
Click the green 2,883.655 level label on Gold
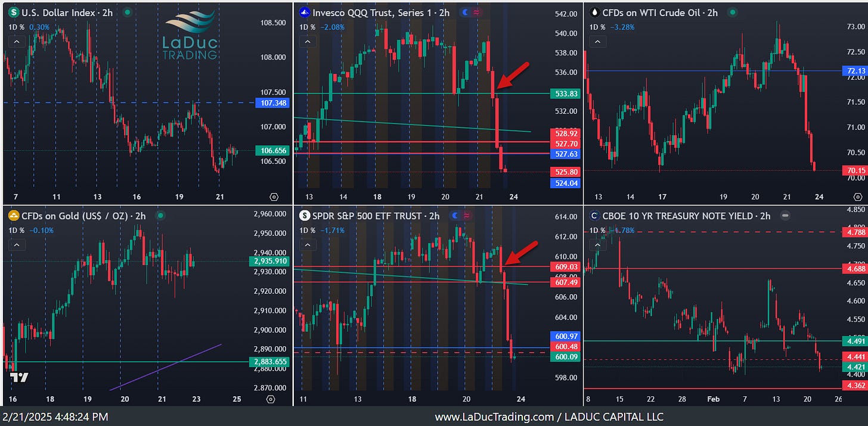point(269,362)
